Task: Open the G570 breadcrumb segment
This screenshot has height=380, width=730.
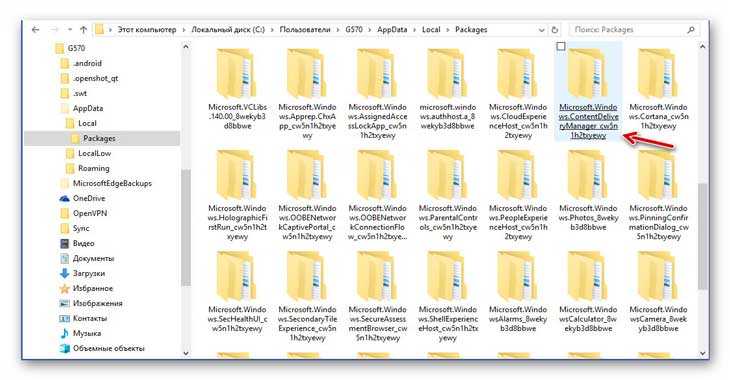Action: point(354,29)
